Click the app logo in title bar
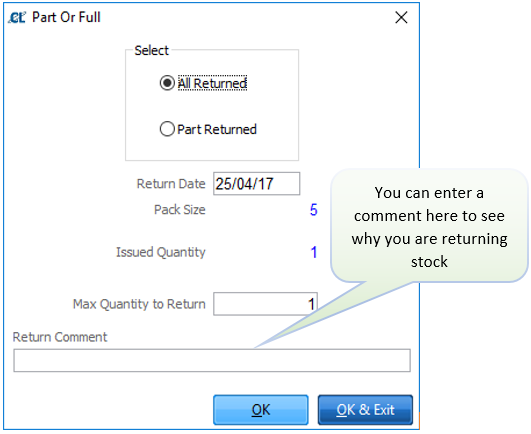 17,17
